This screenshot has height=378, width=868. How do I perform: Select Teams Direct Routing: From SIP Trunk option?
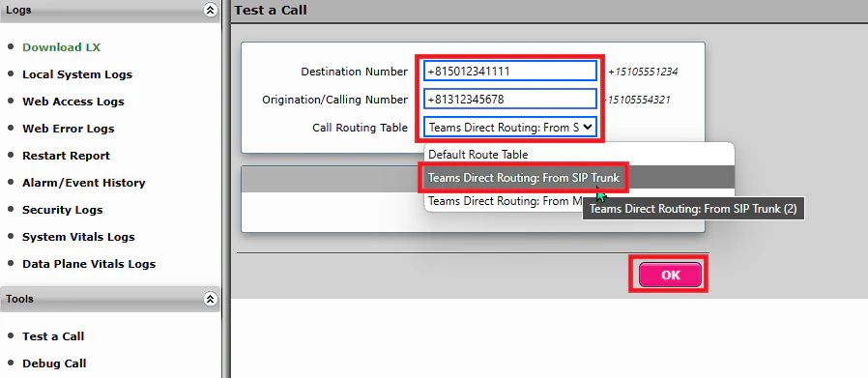[x=579, y=178]
